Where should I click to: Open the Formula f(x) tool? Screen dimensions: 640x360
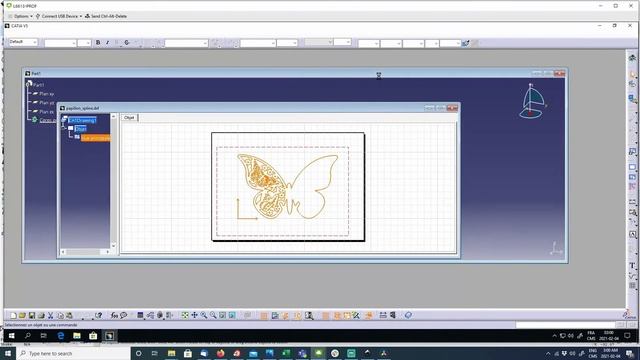[x=114, y=315]
